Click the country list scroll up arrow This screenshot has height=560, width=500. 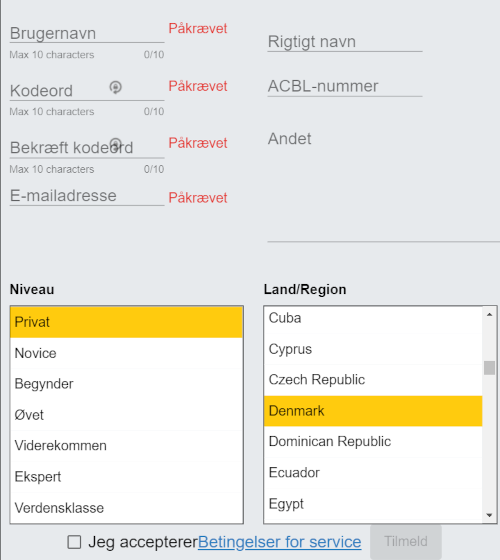click(x=489, y=315)
